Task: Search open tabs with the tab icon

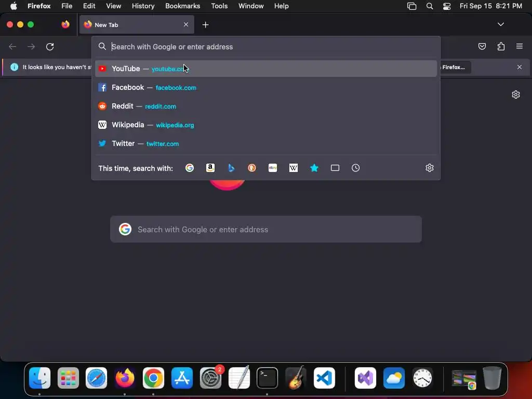Action: (335, 168)
